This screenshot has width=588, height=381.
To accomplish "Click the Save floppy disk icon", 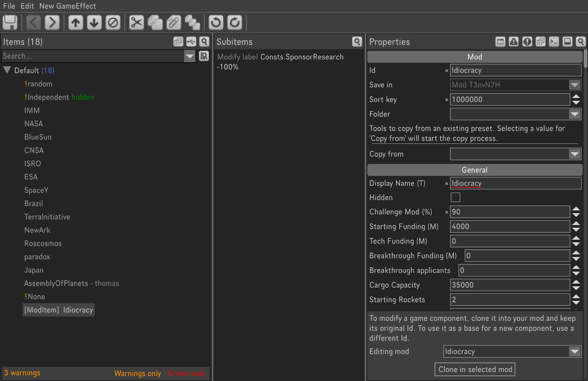I will click(x=10, y=23).
